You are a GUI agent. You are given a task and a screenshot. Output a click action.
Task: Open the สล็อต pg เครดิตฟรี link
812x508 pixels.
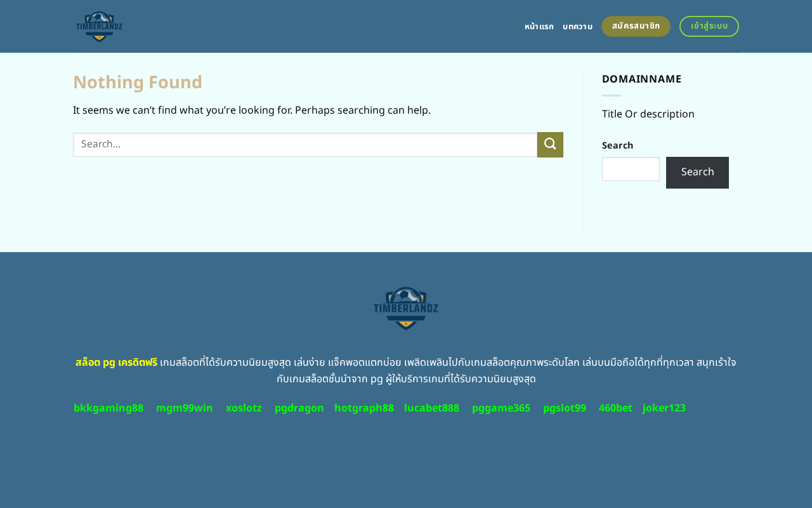tap(116, 363)
